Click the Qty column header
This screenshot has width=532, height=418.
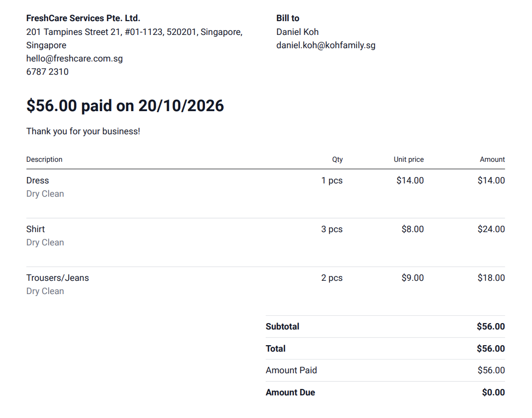(x=337, y=159)
